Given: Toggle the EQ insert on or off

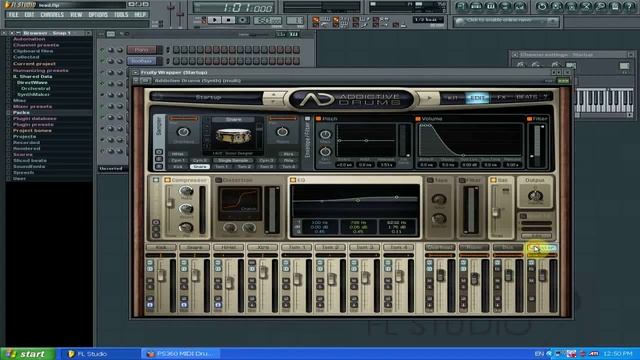Looking at the screenshot, I should (x=293, y=180).
